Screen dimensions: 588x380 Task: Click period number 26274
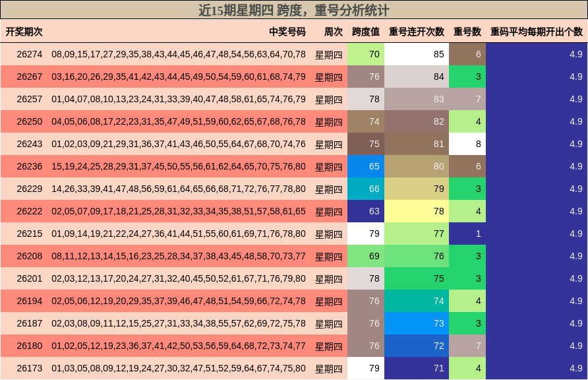pyautogui.click(x=30, y=54)
